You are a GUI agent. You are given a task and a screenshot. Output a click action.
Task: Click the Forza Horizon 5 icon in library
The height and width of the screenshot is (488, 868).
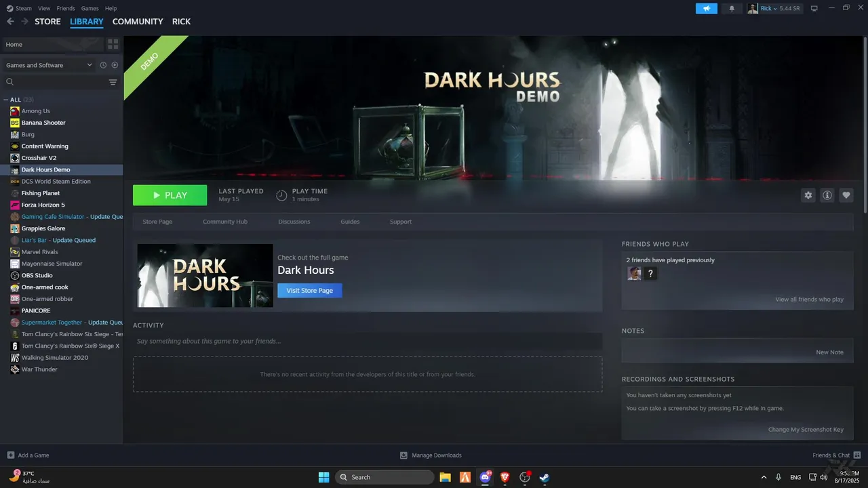15,205
